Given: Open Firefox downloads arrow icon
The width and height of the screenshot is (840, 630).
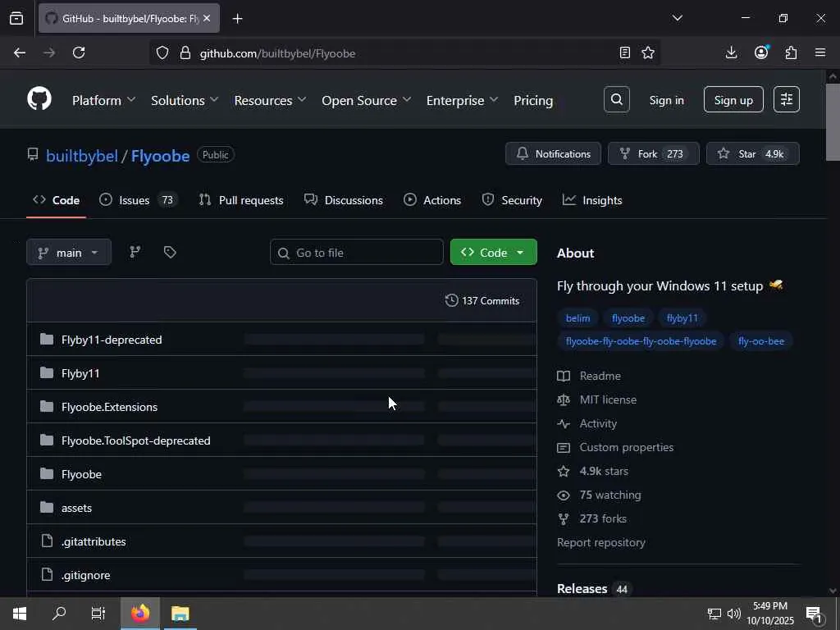Looking at the screenshot, I should [731, 52].
